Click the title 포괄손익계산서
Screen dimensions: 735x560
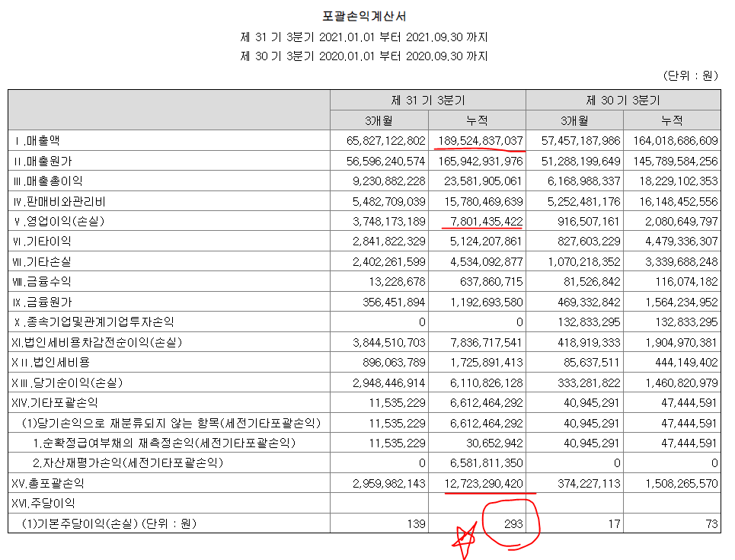coord(364,17)
